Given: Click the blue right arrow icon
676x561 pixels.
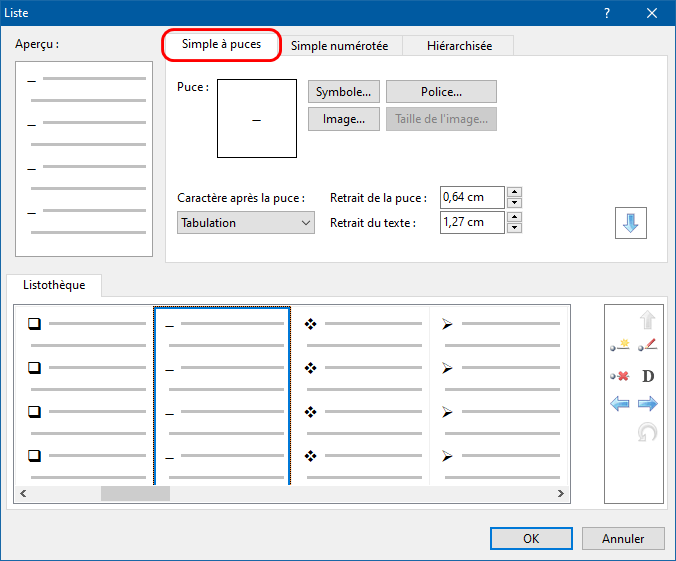Looking at the screenshot, I should pos(647,404).
